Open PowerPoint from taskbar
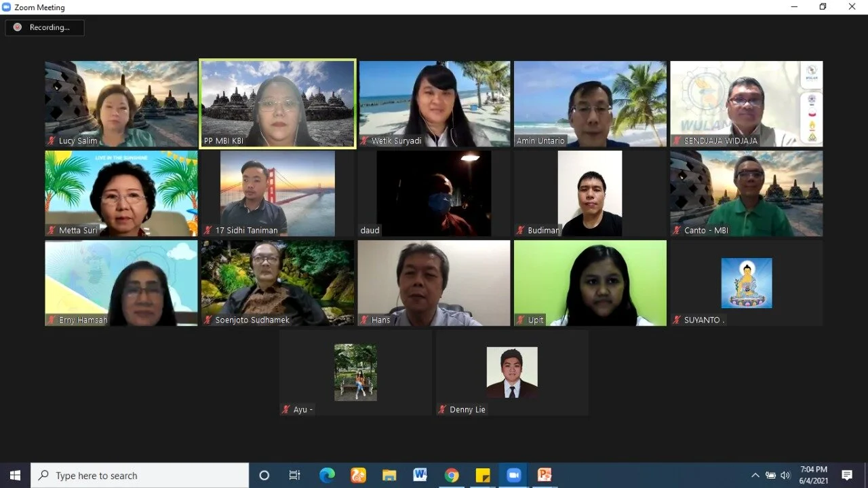This screenshot has height=488, width=868. 545,476
